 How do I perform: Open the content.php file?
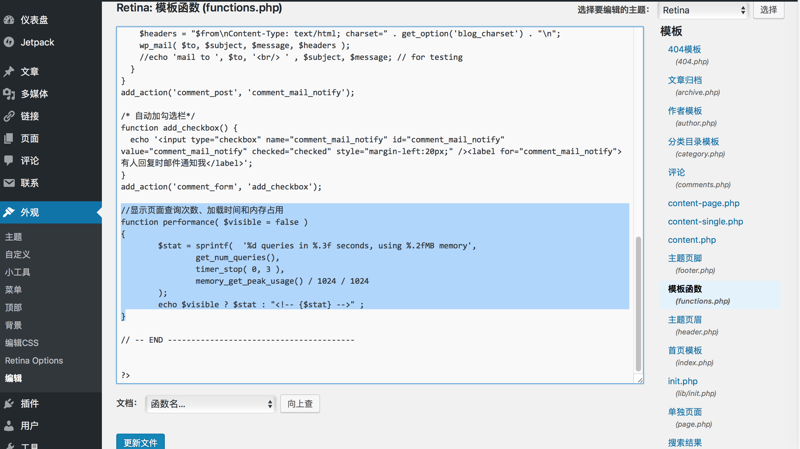[x=692, y=240]
